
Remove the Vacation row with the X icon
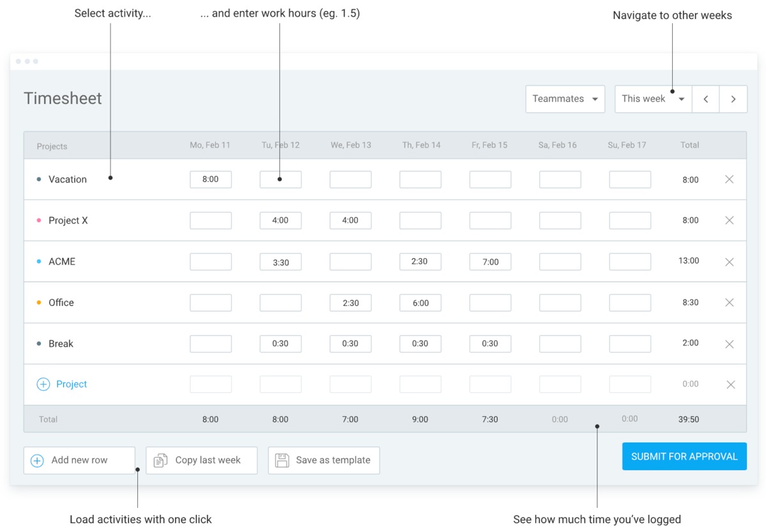pyautogui.click(x=730, y=179)
